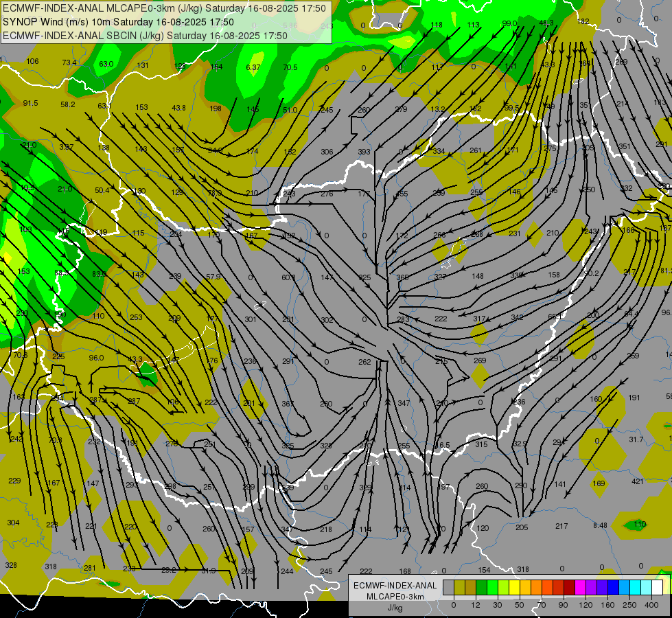Click the gray swatch in the MLCAPE legend
672x618 pixels.
tap(449, 587)
